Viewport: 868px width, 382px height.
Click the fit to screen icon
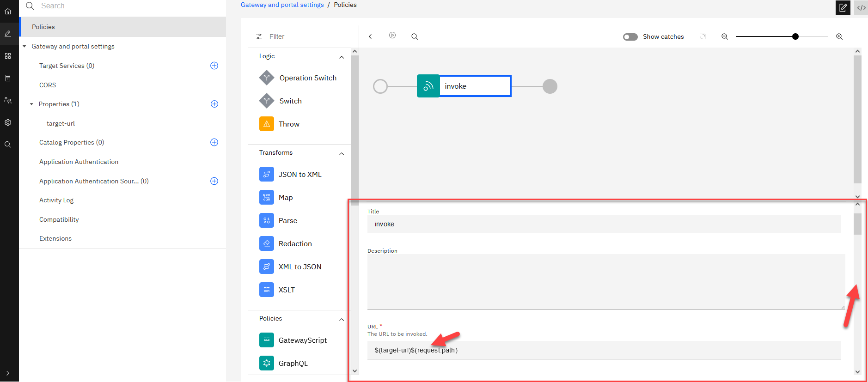pos(703,36)
